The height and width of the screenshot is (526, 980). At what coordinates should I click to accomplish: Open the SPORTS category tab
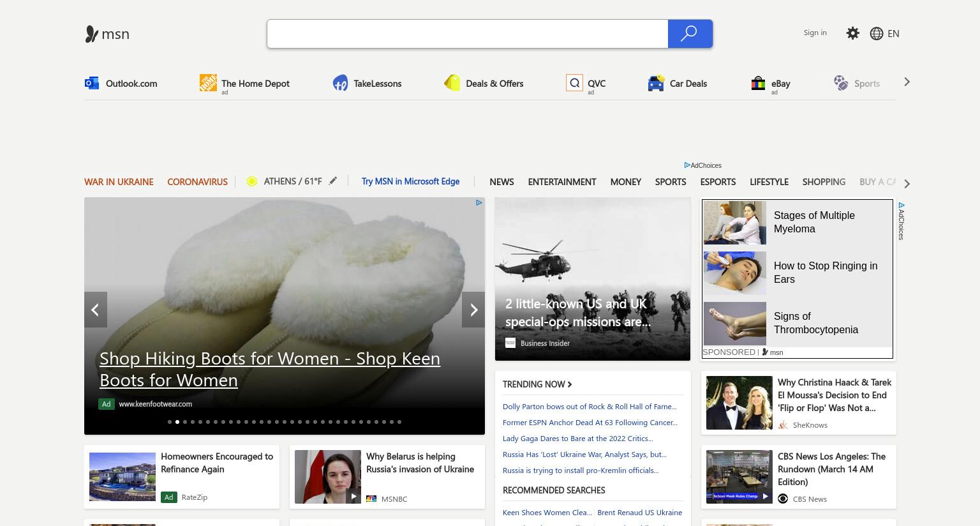coord(671,182)
